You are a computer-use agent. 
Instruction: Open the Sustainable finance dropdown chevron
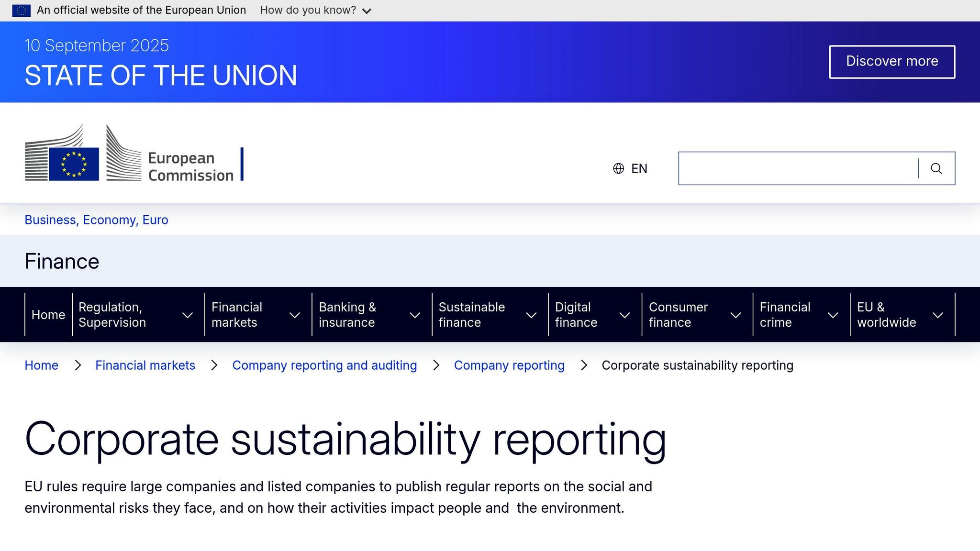pos(531,315)
